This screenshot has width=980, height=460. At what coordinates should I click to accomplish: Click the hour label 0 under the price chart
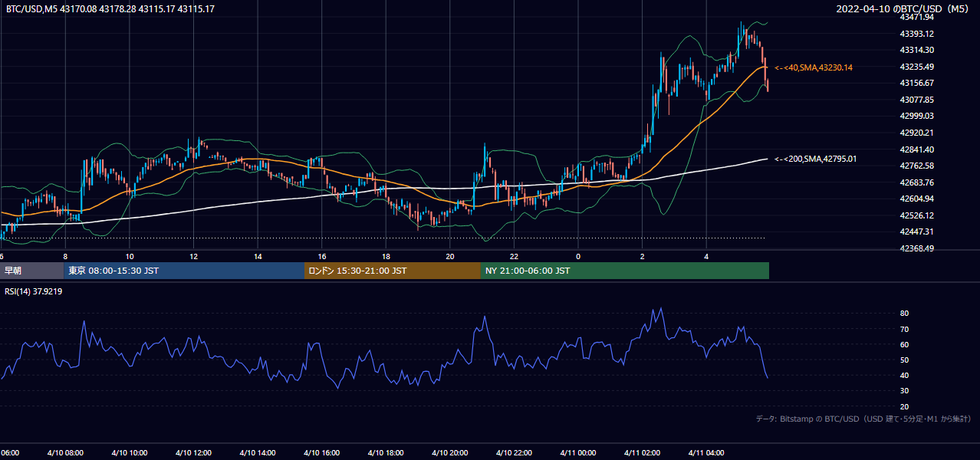tap(578, 257)
